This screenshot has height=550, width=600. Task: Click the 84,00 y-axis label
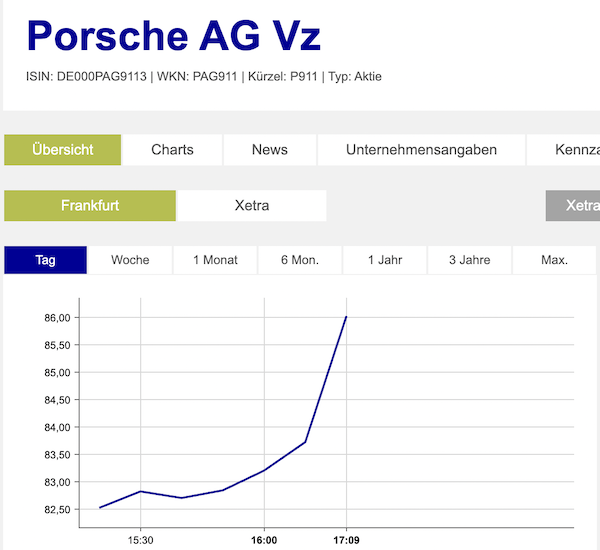click(57, 427)
